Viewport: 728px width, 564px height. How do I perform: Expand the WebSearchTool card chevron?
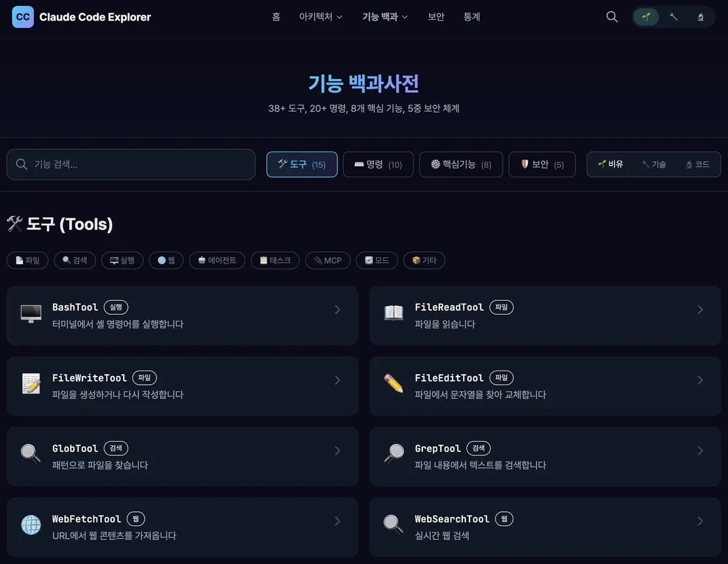pos(700,521)
